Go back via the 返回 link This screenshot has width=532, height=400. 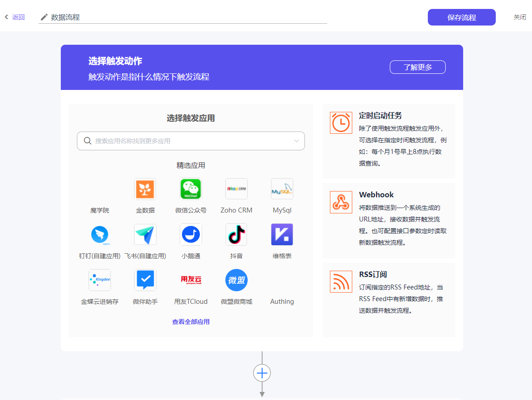click(x=18, y=17)
